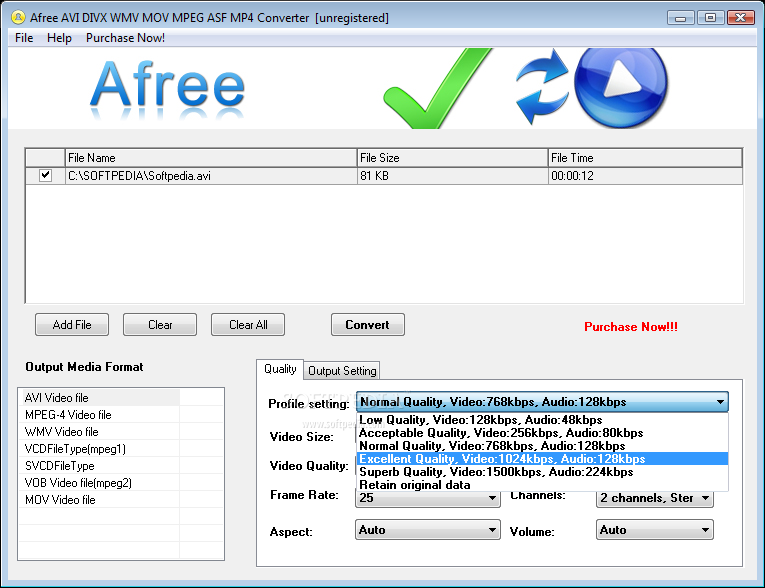
Task: Select Normal Quality option in list
Action: [543, 446]
